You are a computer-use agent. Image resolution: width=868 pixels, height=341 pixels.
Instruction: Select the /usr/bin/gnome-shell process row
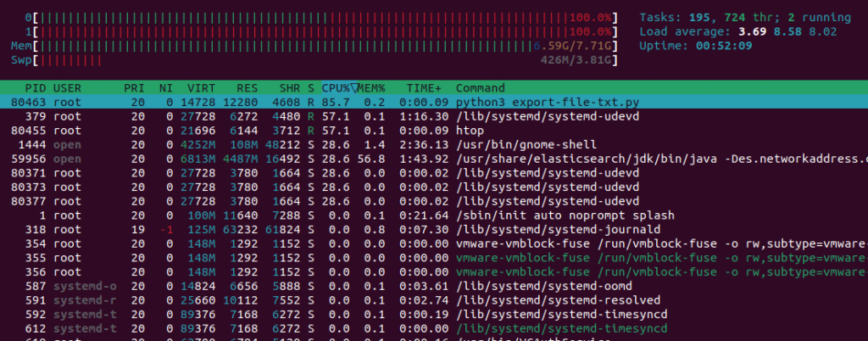(434, 144)
